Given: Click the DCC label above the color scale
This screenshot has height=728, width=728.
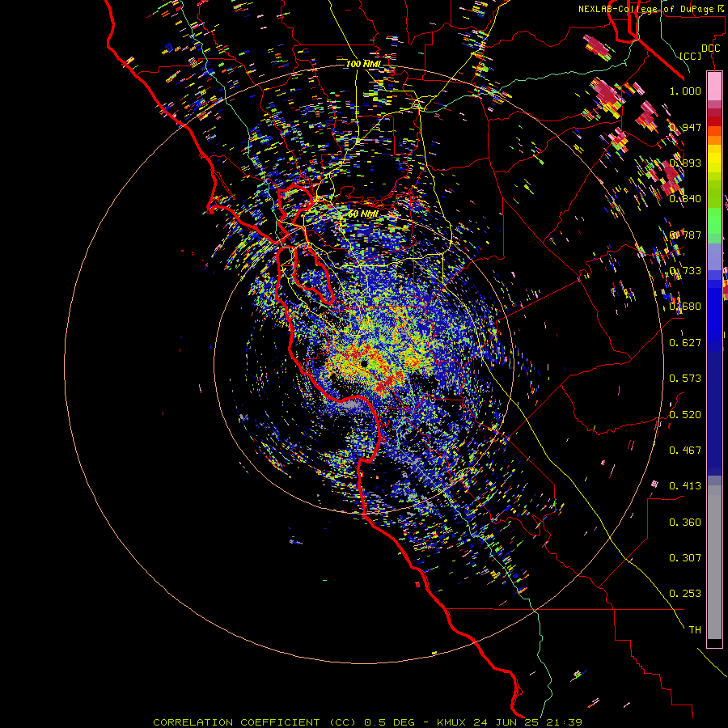Looking at the screenshot, I should tap(710, 49).
